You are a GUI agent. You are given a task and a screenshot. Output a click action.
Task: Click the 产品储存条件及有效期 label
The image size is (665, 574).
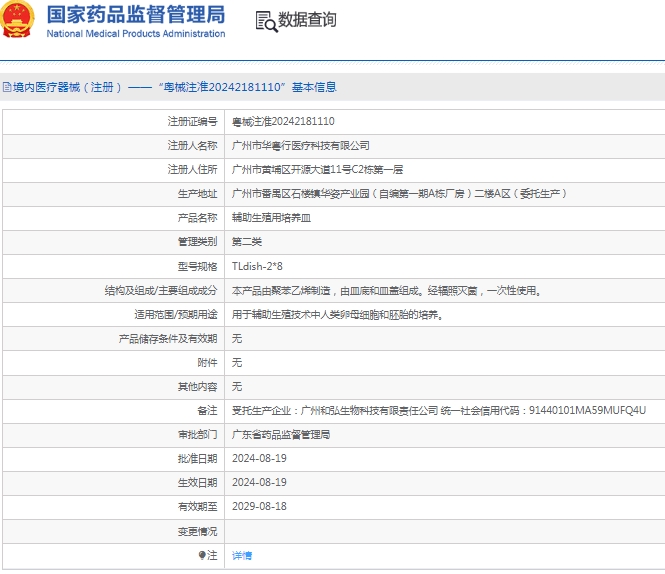click(168, 339)
